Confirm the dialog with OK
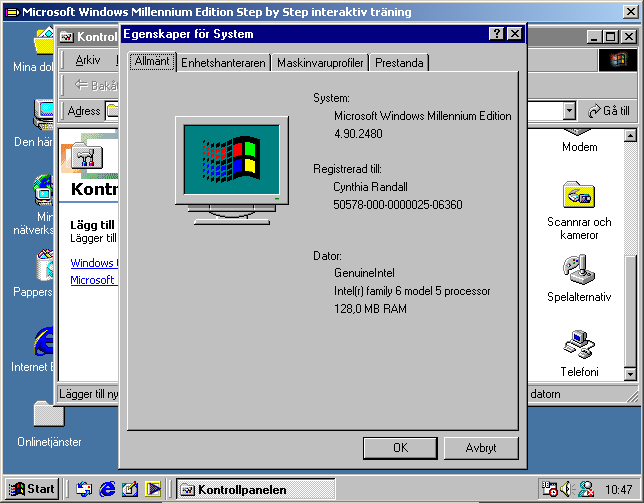This screenshot has height=503, width=644. coord(400,448)
